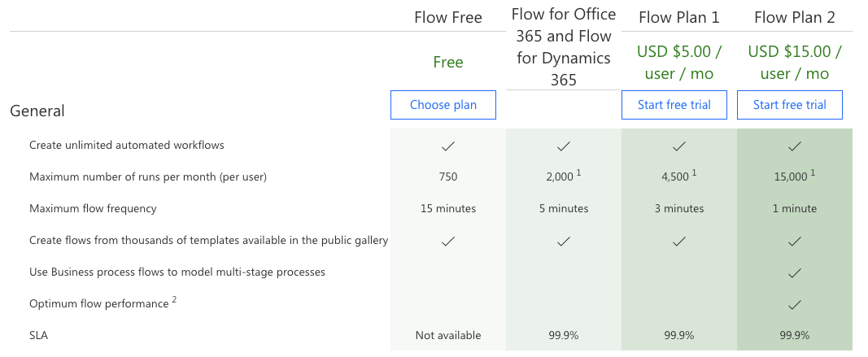868x357 pixels.
Task: Click Flow Plan 1 checkmark for gallery templates
Action: 679,242
